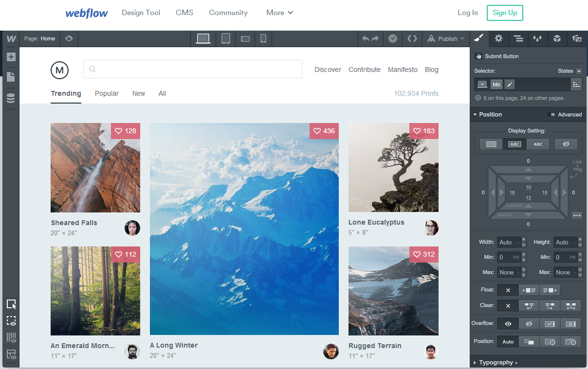
Task: Click the Sign Up button
Action: (x=505, y=13)
